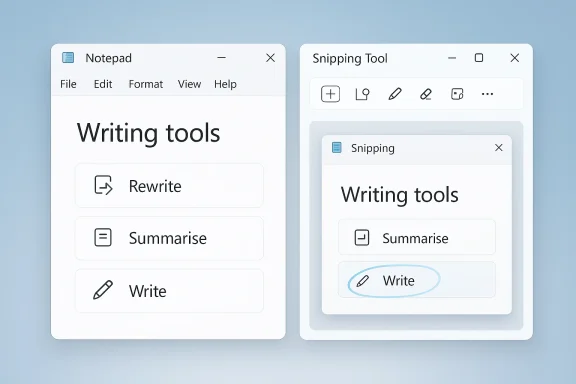This screenshot has height=384, width=576.
Task: Close the Snipping Tool window
Action: (x=515, y=58)
